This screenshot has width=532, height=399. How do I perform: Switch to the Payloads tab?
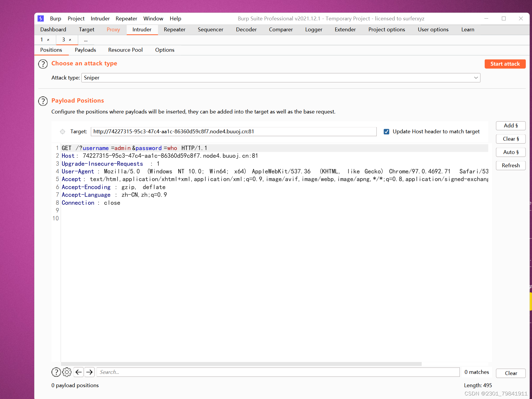click(x=85, y=50)
